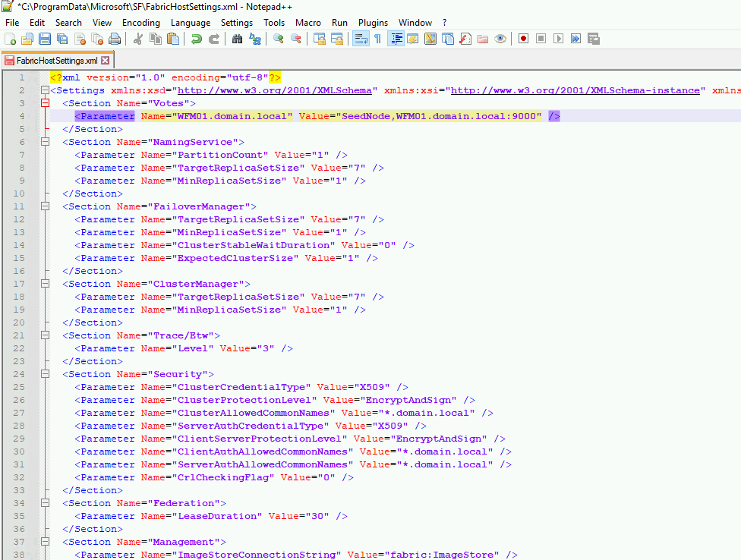Image resolution: width=741 pixels, height=560 pixels.
Task: Collapse the Federation section fold marker
Action: coord(45,503)
